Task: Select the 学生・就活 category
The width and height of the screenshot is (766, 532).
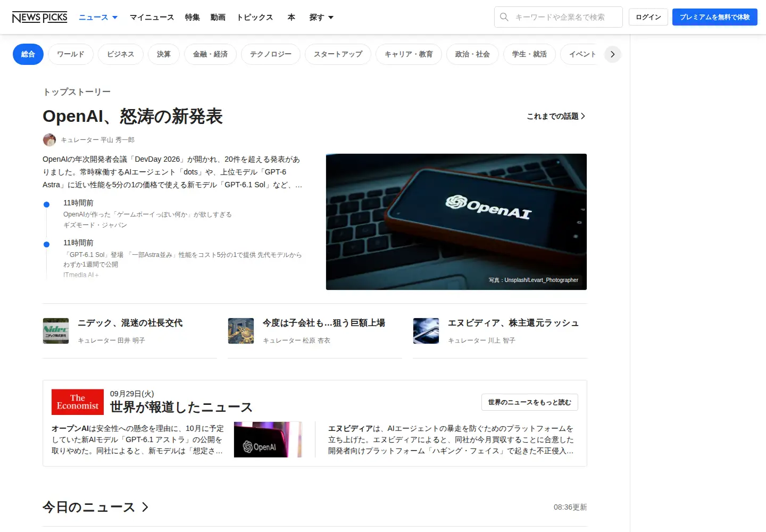Action: [529, 54]
